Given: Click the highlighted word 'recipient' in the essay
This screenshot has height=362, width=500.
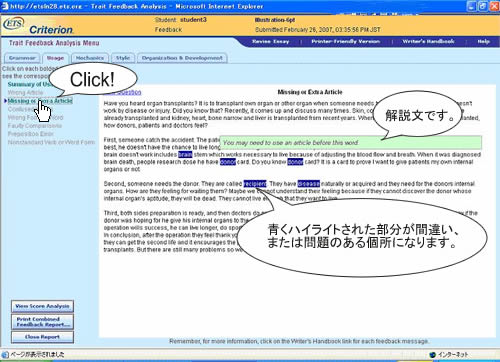Looking at the screenshot, I should pyautogui.click(x=255, y=184).
